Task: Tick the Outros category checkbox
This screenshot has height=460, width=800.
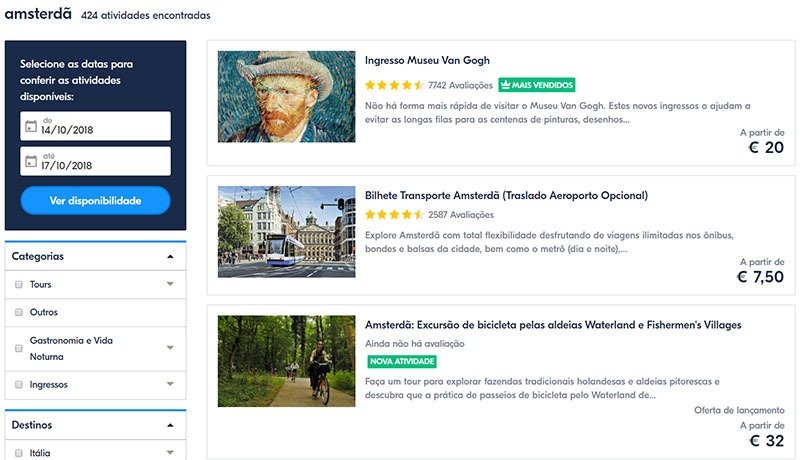Action: pyautogui.click(x=19, y=312)
